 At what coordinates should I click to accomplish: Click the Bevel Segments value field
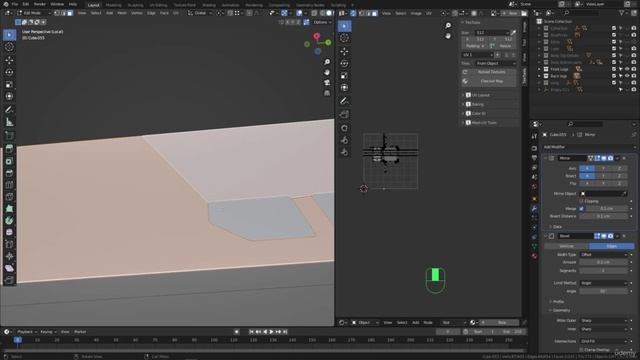pos(603,271)
